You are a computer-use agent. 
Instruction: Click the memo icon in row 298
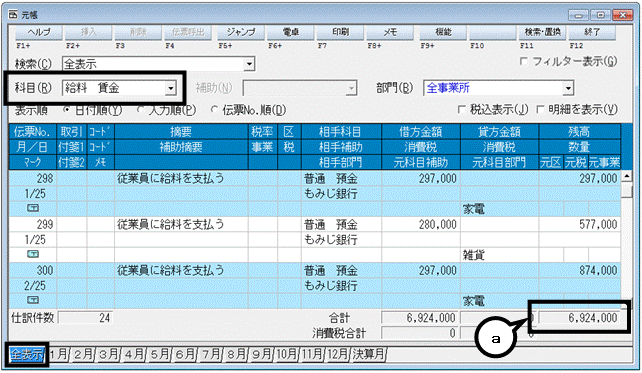tap(33, 208)
